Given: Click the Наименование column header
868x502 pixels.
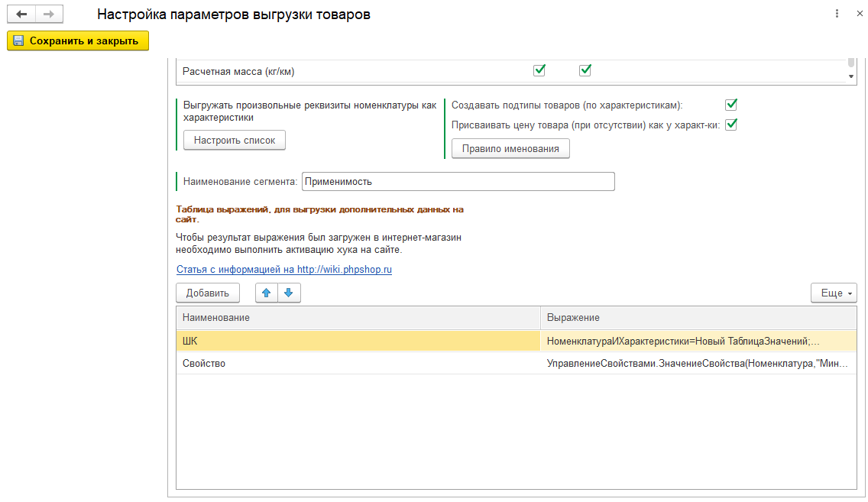Looking at the screenshot, I should 358,318.
